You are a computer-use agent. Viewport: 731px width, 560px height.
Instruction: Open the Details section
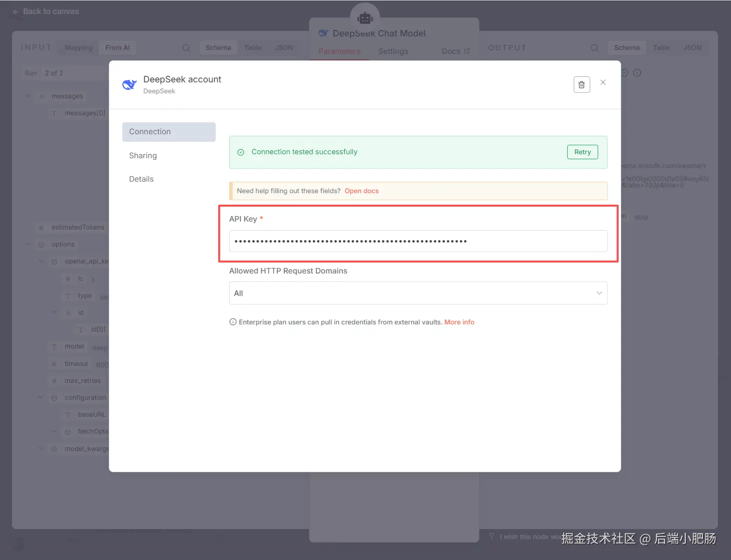click(x=141, y=179)
